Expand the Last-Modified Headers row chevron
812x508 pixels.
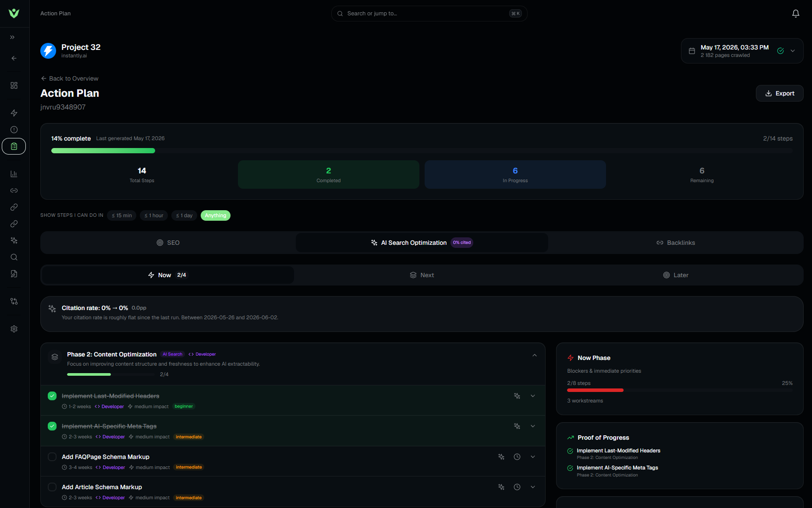click(533, 396)
